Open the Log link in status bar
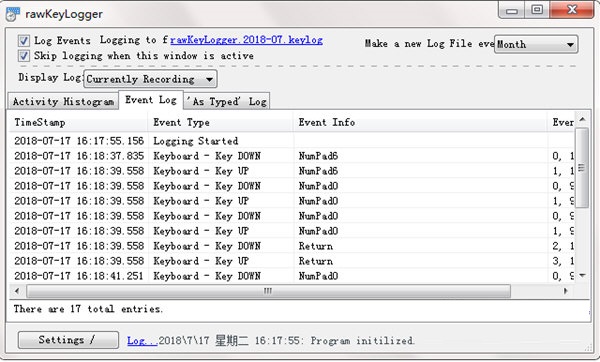The width and height of the screenshot is (600, 362). (x=142, y=341)
